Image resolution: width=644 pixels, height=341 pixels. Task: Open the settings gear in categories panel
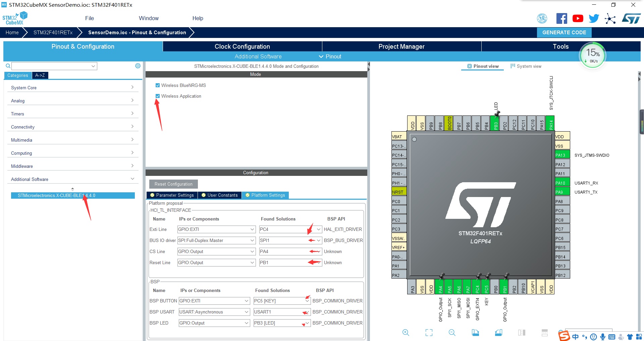138,66
